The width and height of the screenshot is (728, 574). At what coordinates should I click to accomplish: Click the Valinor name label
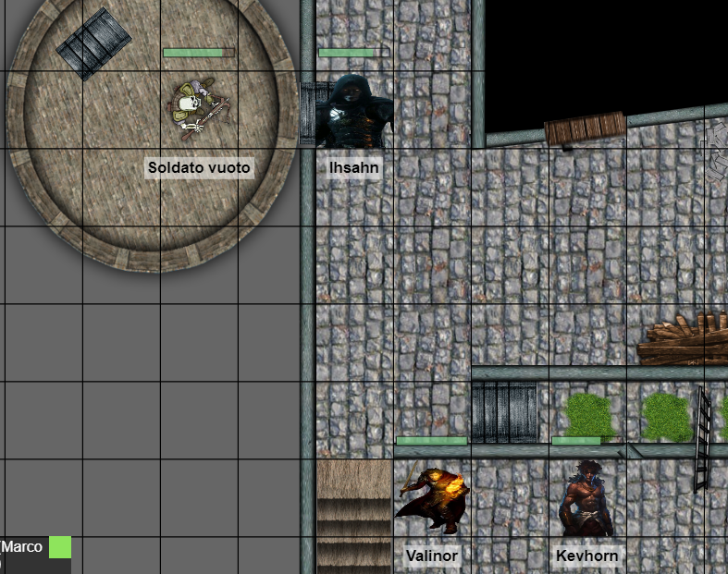coord(432,556)
